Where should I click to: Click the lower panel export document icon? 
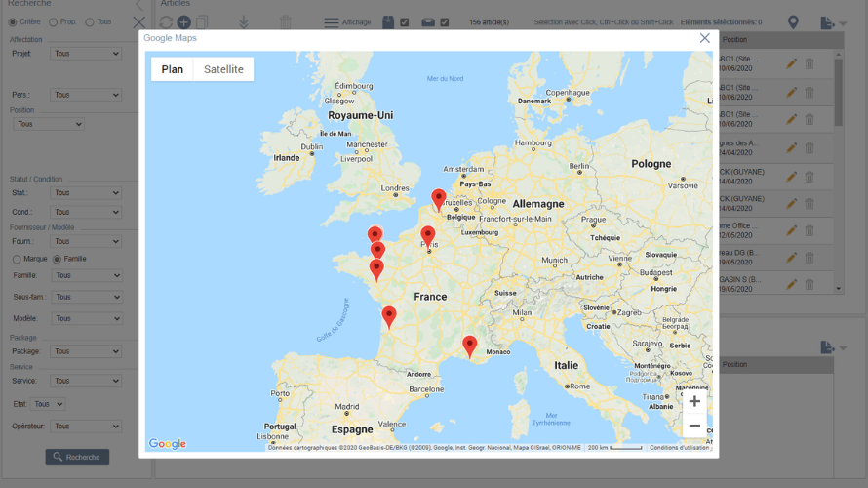coord(827,347)
